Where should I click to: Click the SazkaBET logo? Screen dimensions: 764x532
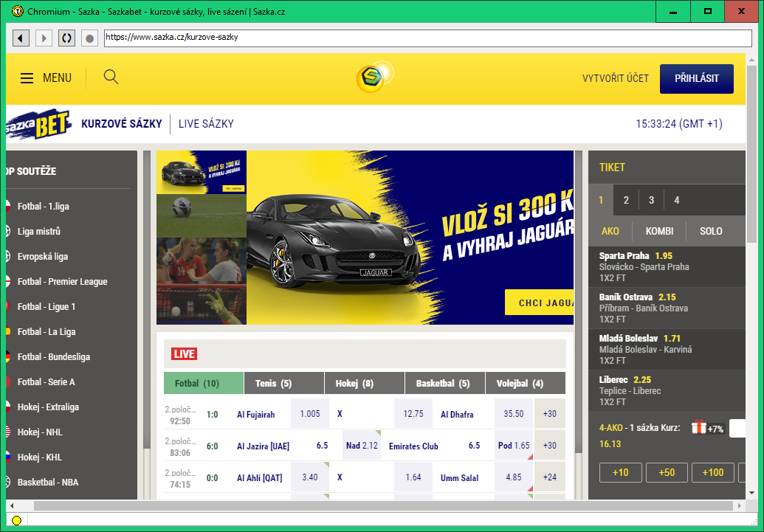point(38,124)
